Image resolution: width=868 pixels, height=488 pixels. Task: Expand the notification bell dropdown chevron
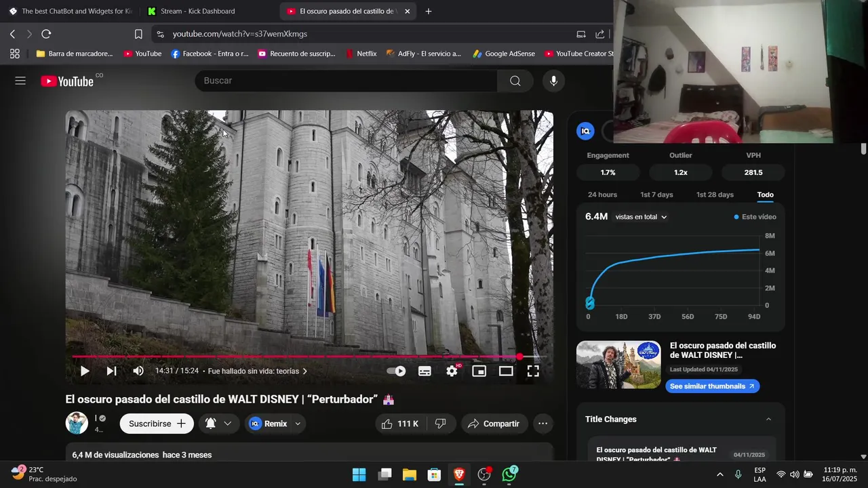228,424
